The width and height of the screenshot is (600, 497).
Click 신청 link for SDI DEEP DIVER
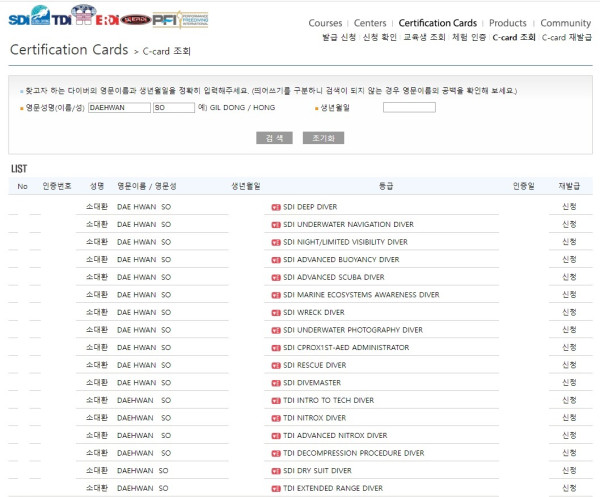point(568,207)
